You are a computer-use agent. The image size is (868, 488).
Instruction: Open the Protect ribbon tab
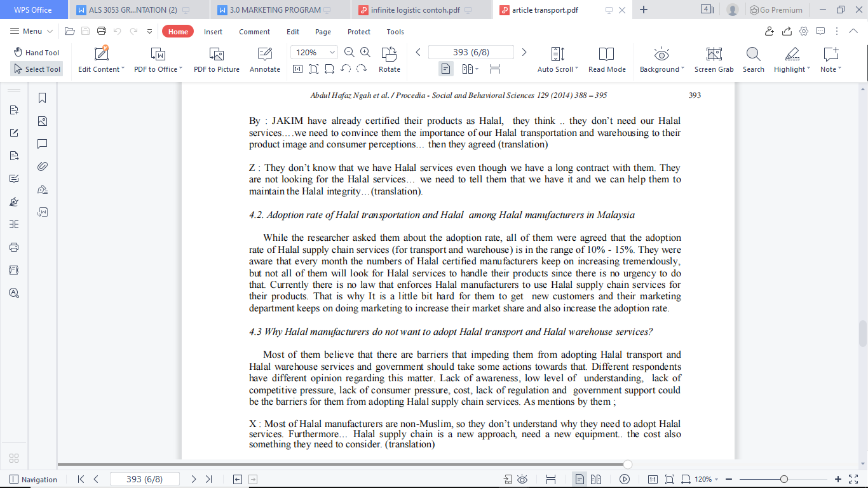coord(359,32)
